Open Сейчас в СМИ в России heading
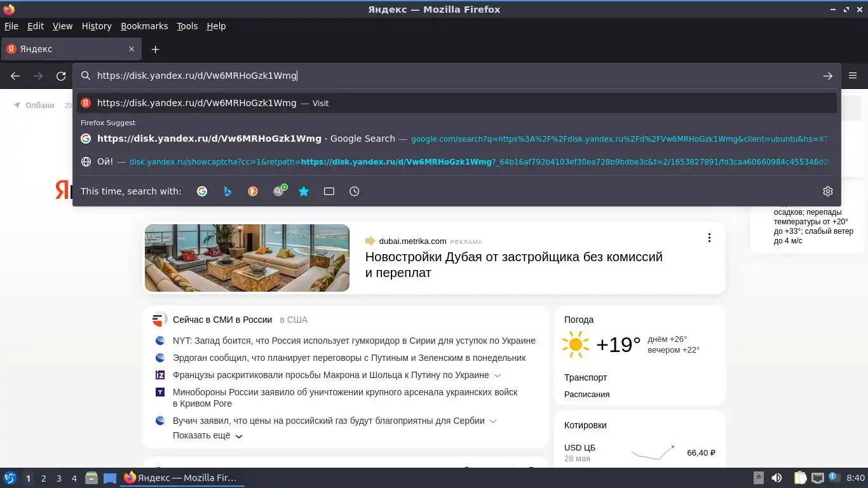The width and height of the screenshot is (868, 488). 222,320
